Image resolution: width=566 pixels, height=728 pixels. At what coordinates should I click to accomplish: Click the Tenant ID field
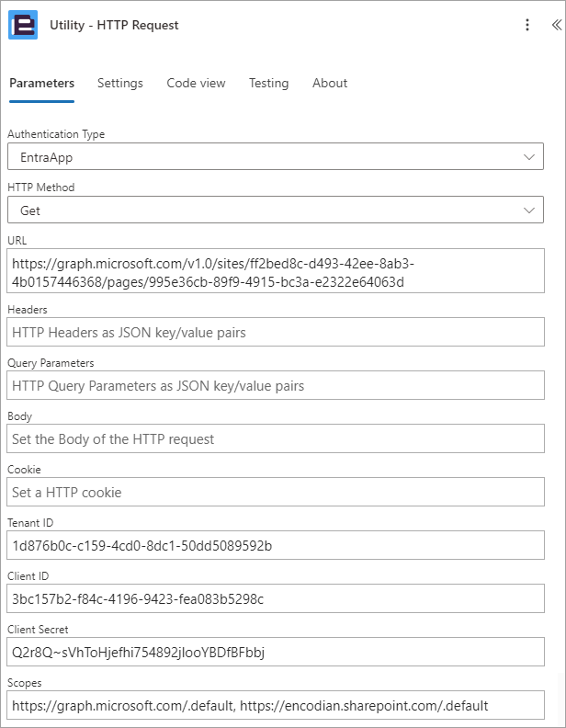point(276,545)
